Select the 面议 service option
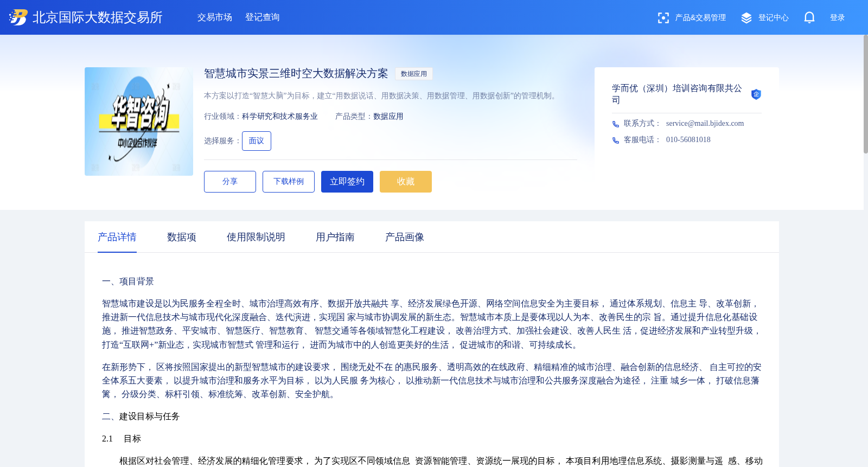 tap(257, 141)
